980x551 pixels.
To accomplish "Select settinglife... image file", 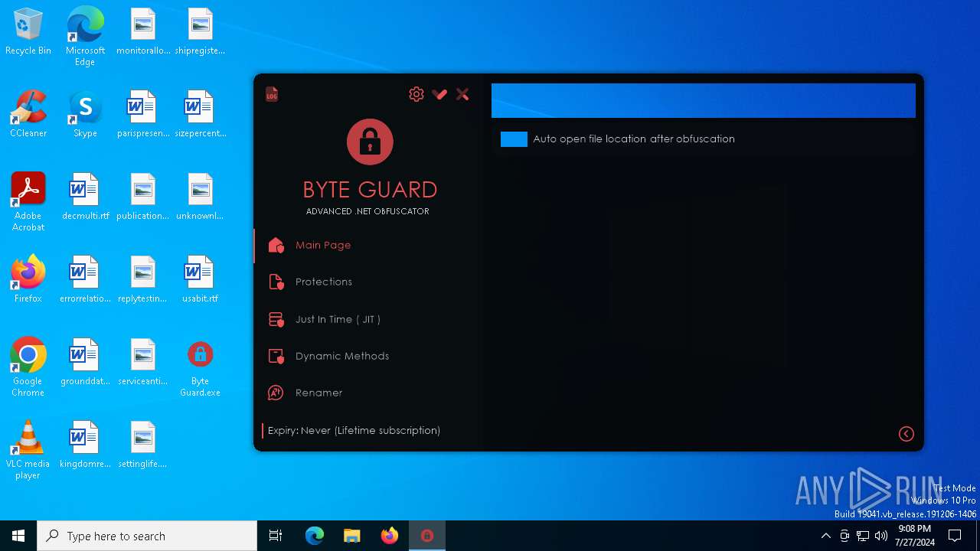I will (143, 445).
